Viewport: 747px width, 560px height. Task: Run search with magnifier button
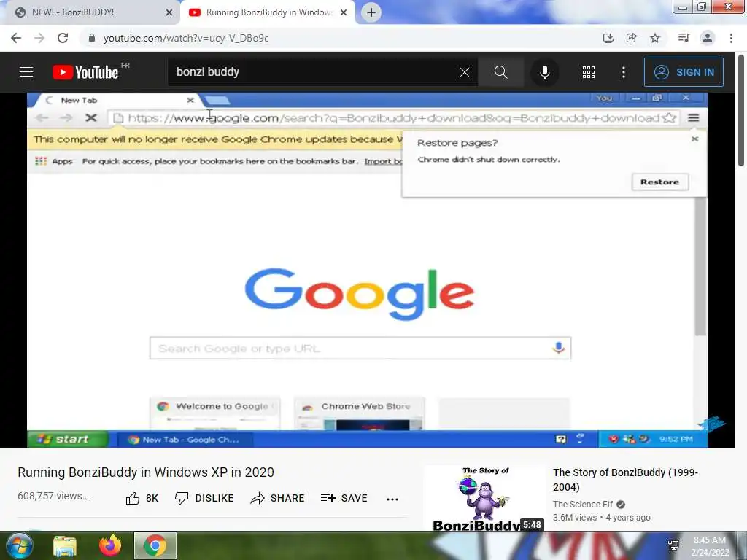[500, 72]
